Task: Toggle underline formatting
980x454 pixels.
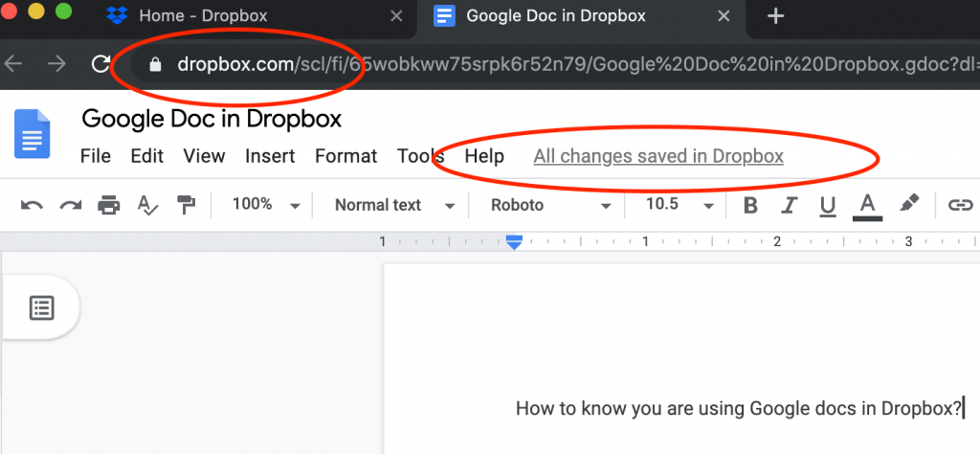Action: pyautogui.click(x=828, y=206)
